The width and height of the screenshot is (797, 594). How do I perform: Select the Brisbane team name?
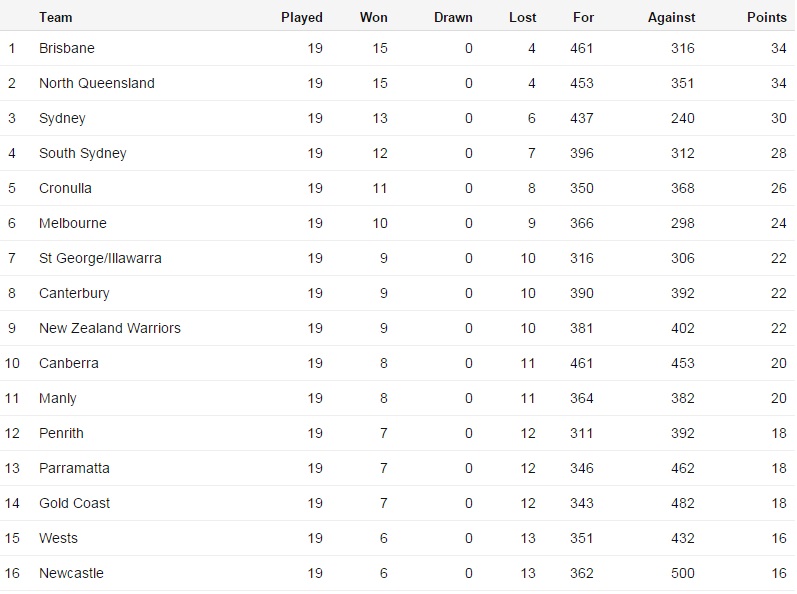67,48
